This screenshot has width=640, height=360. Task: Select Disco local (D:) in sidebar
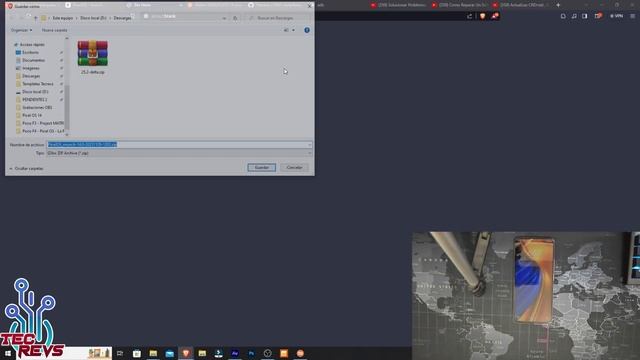35,91
